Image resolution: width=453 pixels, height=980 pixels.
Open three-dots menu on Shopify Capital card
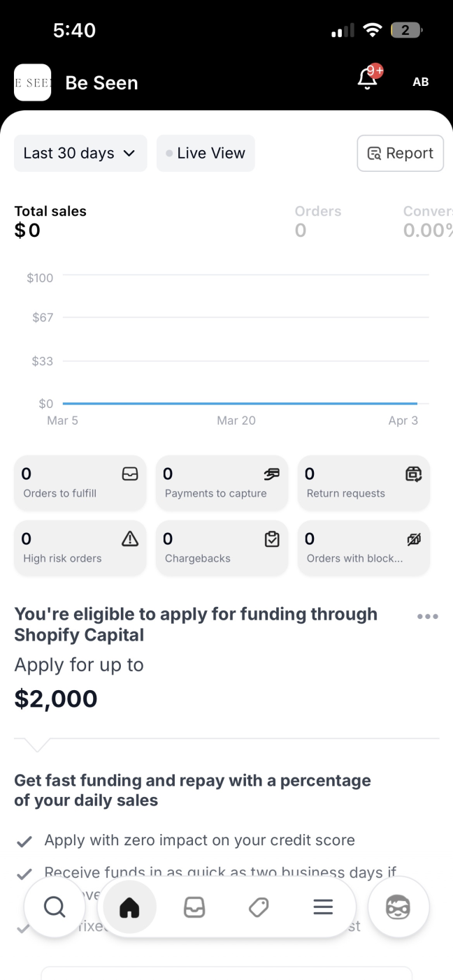coord(427,616)
